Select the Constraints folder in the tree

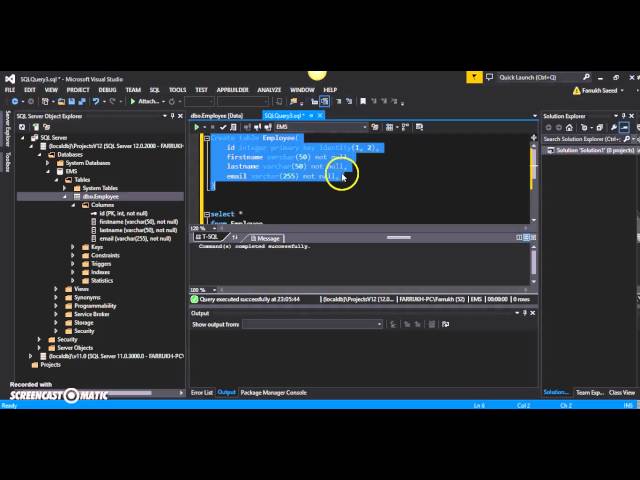click(105, 256)
